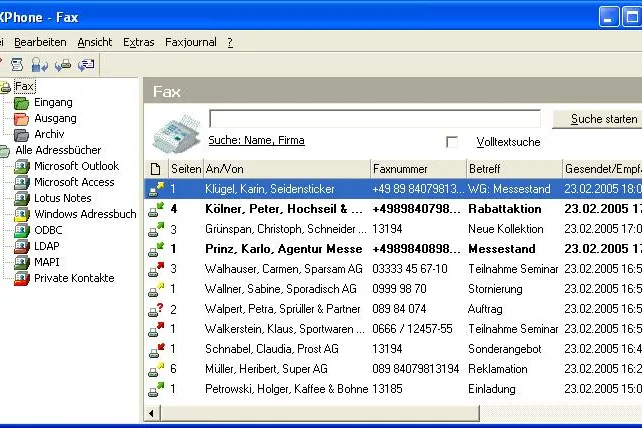642x428 pixels.
Task: Click the red arrow fax icon for Walhauser
Action: pyautogui.click(x=156, y=269)
